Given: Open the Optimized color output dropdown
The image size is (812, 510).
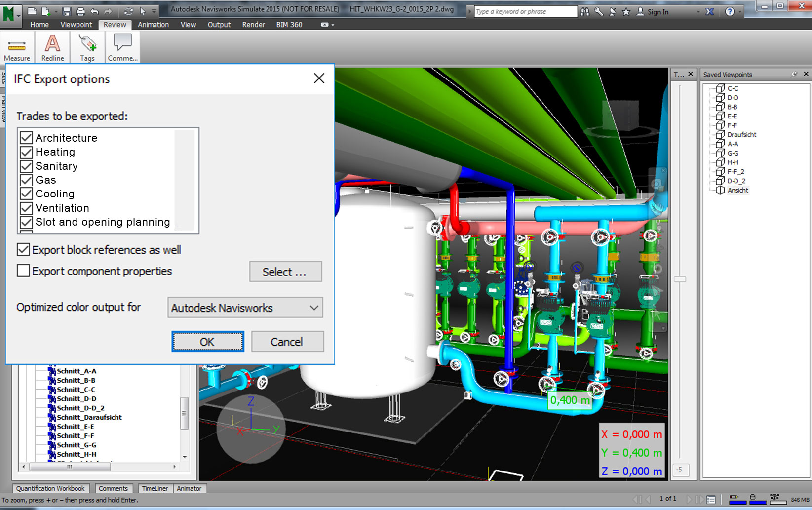Looking at the screenshot, I should coord(314,308).
